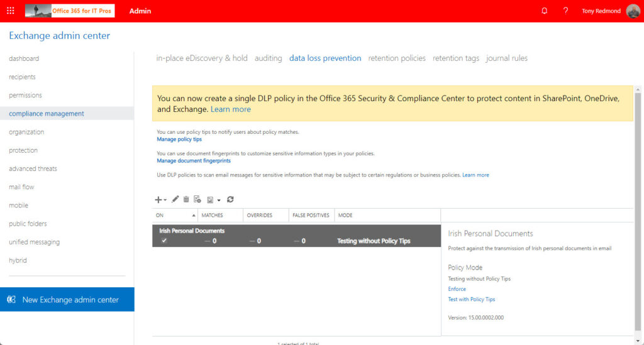The height and width of the screenshot is (345, 644).
Task: Click the Manage policy tips link
Action: click(179, 140)
